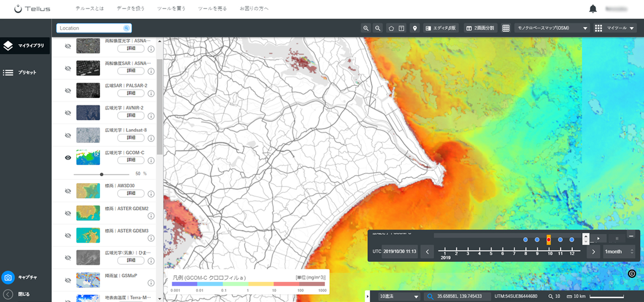Select the text annotation tool
The width and height of the screenshot is (644, 302).
pos(401,28)
